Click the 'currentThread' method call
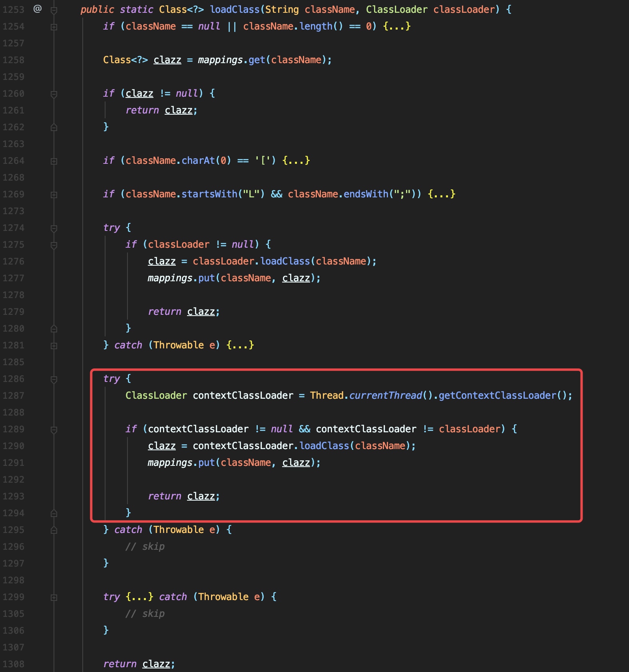Image resolution: width=629 pixels, height=672 pixels. pos(386,396)
